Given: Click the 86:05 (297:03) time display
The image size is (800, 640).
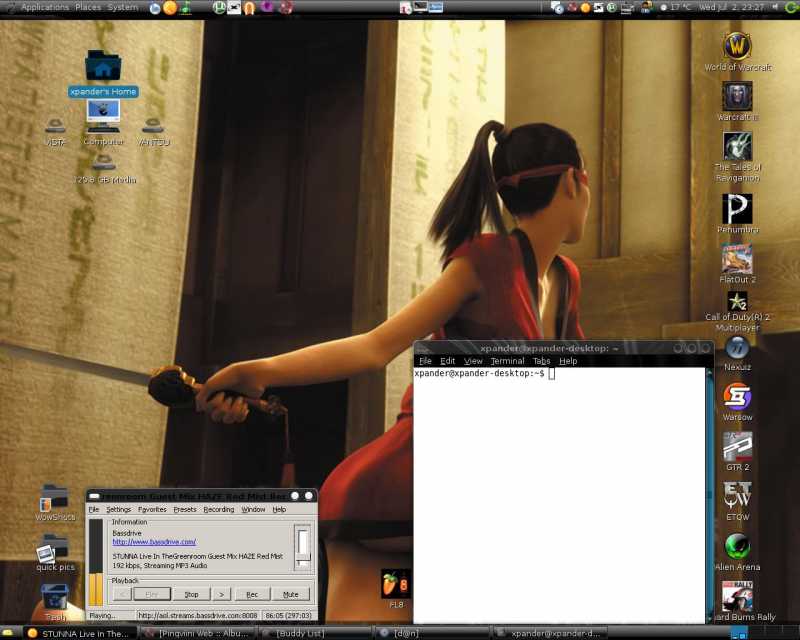Looking at the screenshot, I should click(x=289, y=616).
